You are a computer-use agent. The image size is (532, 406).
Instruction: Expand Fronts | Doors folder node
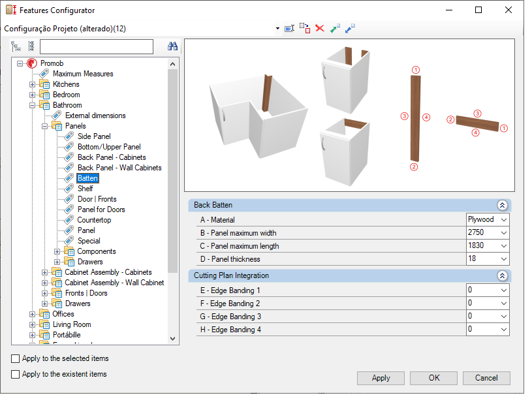(x=44, y=293)
